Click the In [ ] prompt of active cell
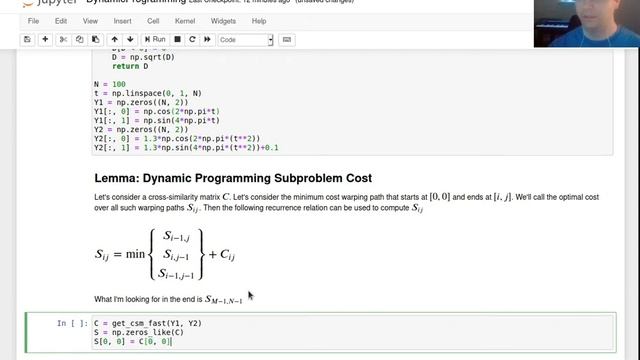 click(72, 323)
